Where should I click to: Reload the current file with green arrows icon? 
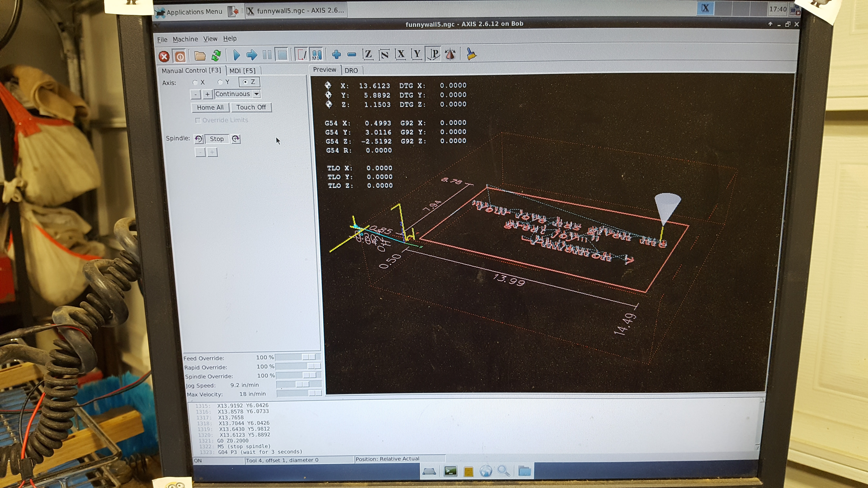[216, 56]
